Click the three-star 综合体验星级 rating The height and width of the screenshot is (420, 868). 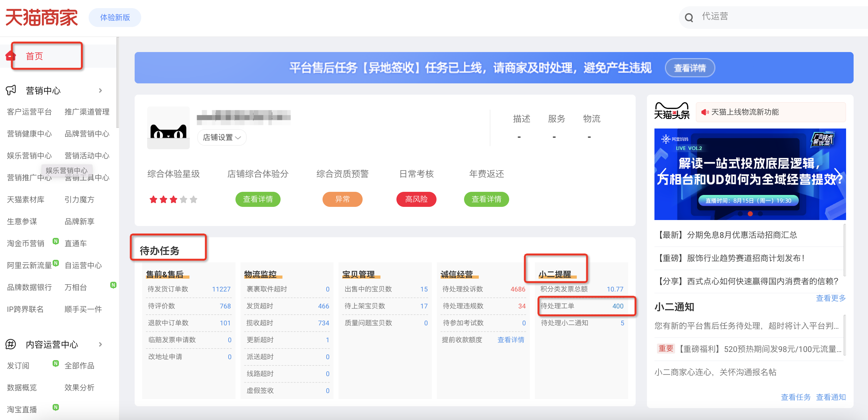[173, 199]
